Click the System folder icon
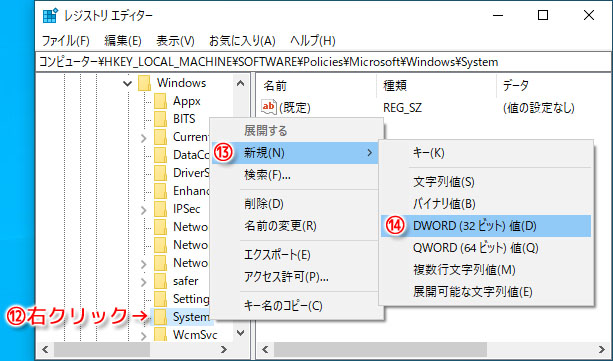The height and width of the screenshot is (361, 613). tap(160, 317)
